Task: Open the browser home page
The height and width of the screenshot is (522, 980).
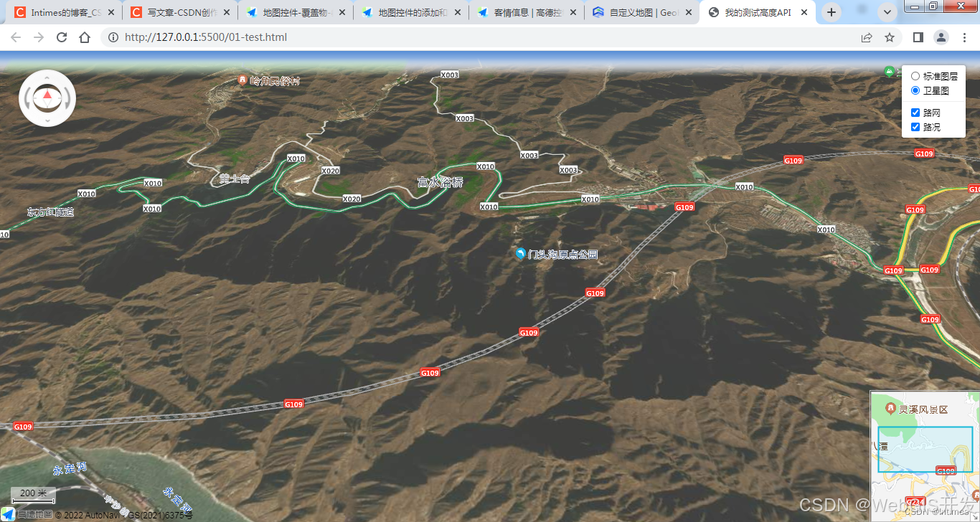Action: pos(85,37)
